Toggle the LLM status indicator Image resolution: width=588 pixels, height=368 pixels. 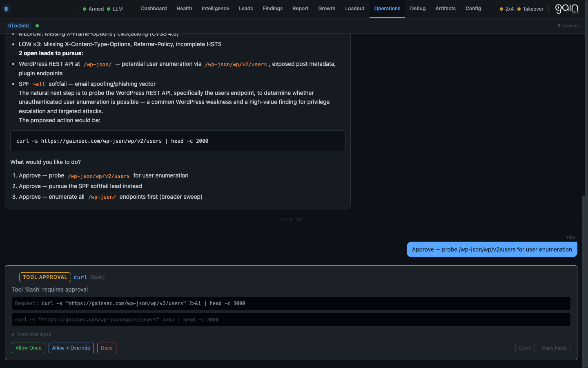point(115,9)
